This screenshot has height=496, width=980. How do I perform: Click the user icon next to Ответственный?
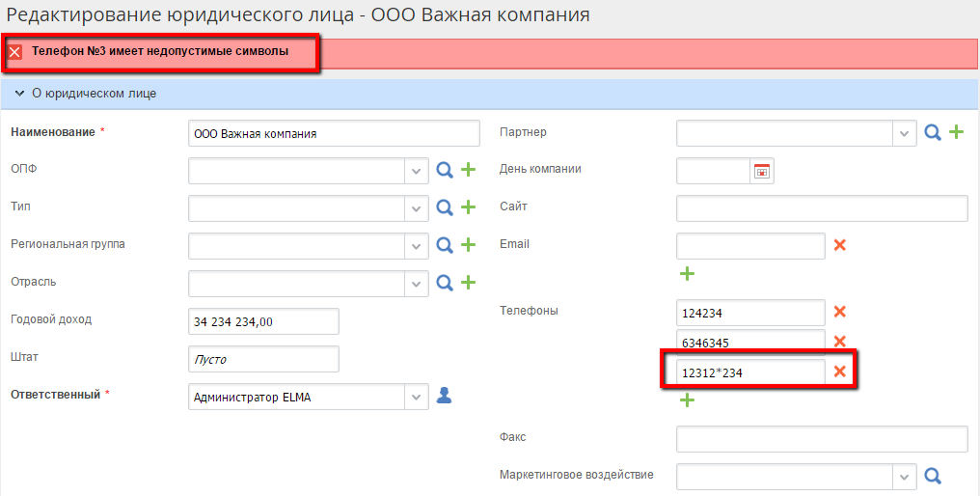click(444, 396)
